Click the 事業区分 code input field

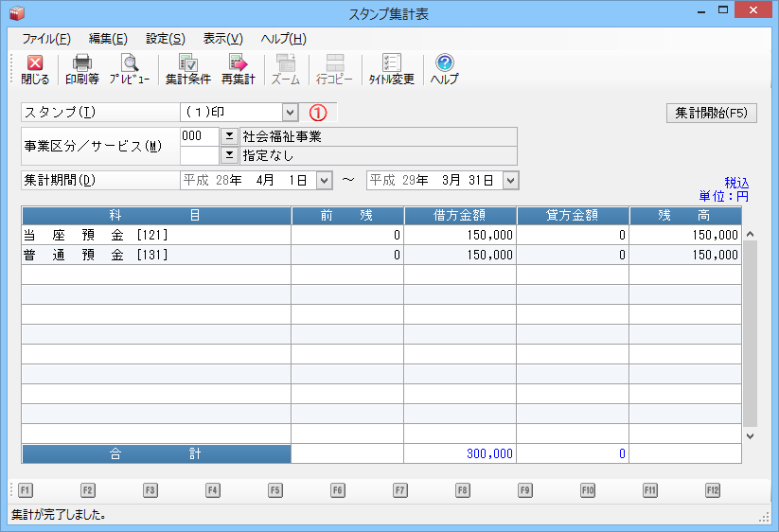pos(199,136)
